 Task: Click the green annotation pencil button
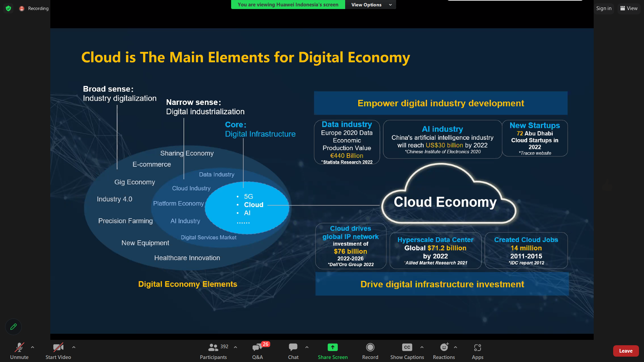pyautogui.click(x=13, y=326)
